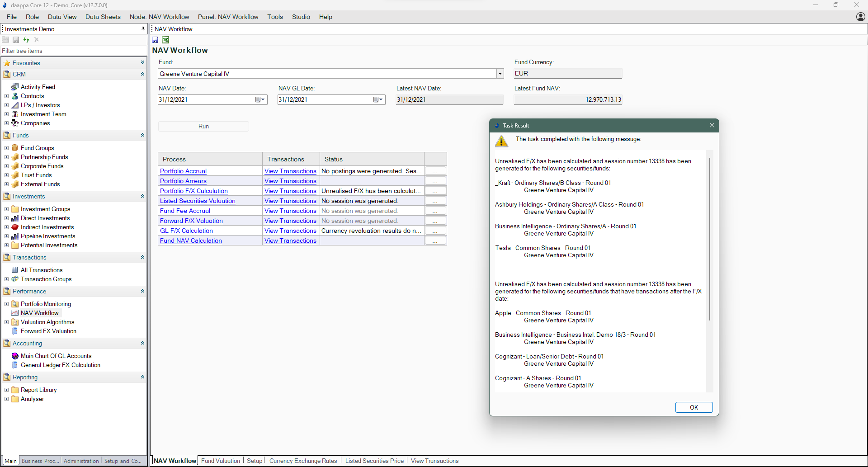Expand the Corporate Funds tree node
Image resolution: width=868 pixels, height=467 pixels.
pyautogui.click(x=6, y=166)
